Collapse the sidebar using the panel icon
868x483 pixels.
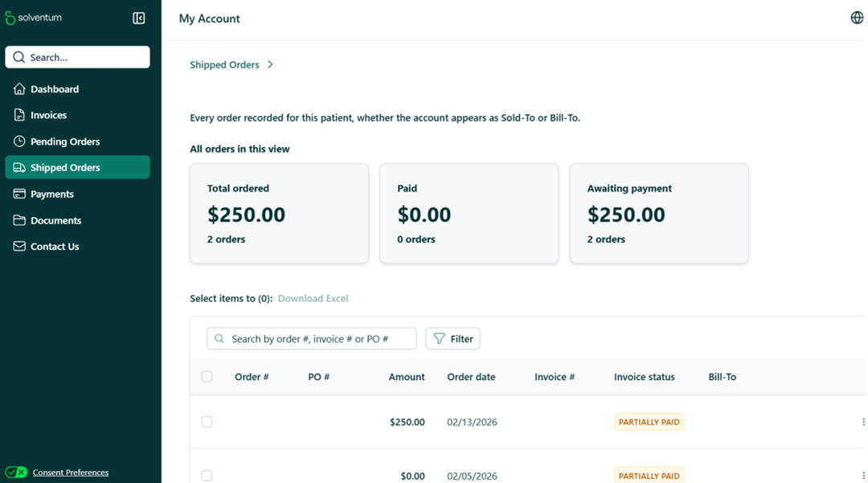coord(138,18)
